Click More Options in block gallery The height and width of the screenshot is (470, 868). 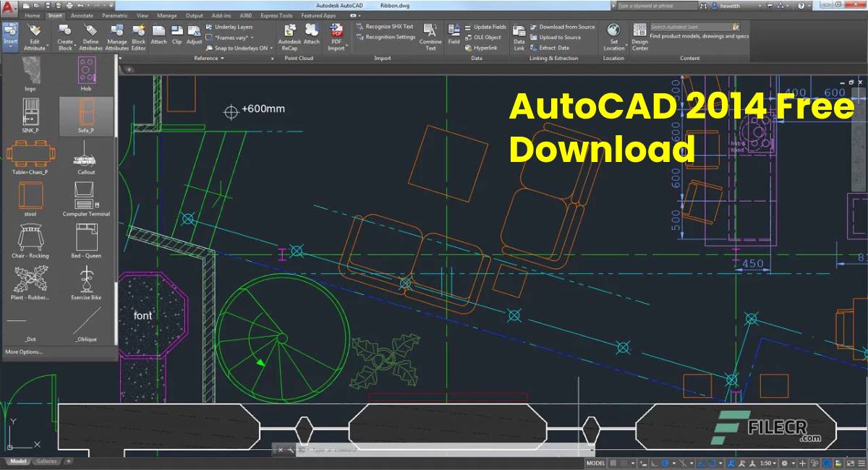point(24,352)
